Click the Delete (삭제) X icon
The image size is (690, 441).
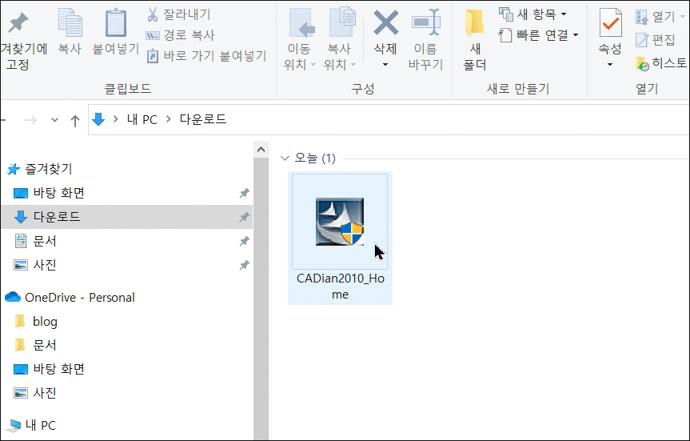pos(386,23)
